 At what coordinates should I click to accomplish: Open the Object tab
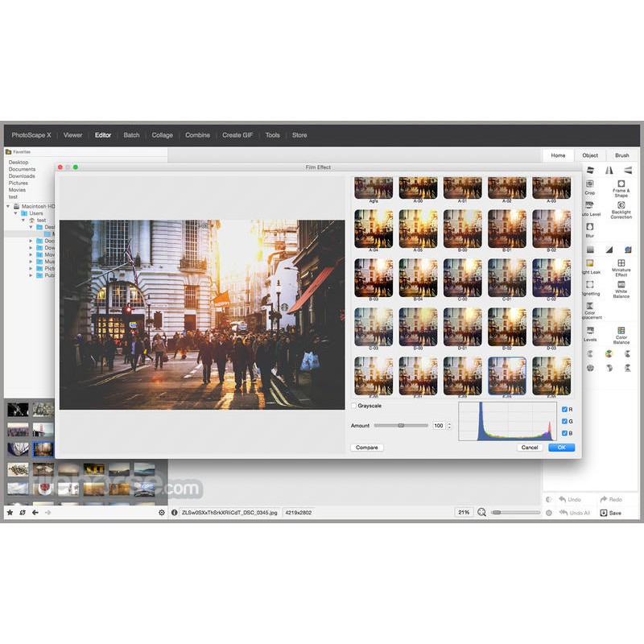(590, 155)
